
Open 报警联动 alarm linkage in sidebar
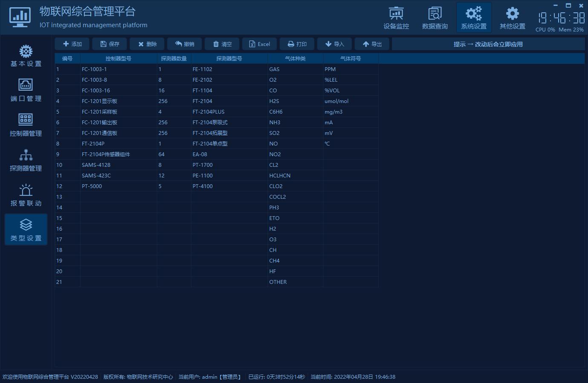(x=26, y=195)
